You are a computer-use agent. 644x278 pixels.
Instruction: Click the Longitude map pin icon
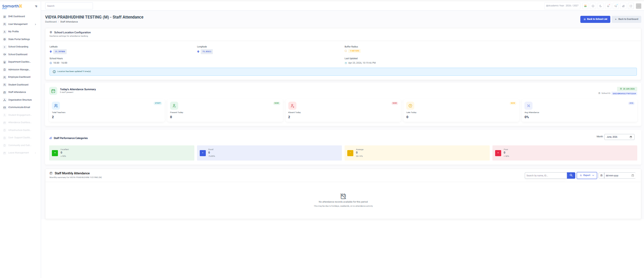(198, 51)
